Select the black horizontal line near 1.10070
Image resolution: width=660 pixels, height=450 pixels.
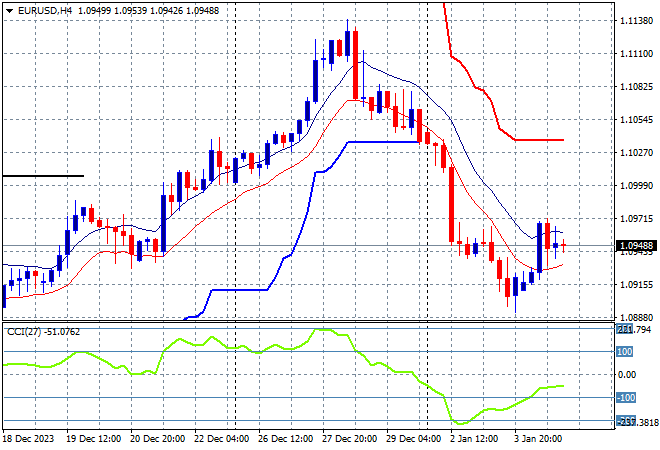click(43, 176)
